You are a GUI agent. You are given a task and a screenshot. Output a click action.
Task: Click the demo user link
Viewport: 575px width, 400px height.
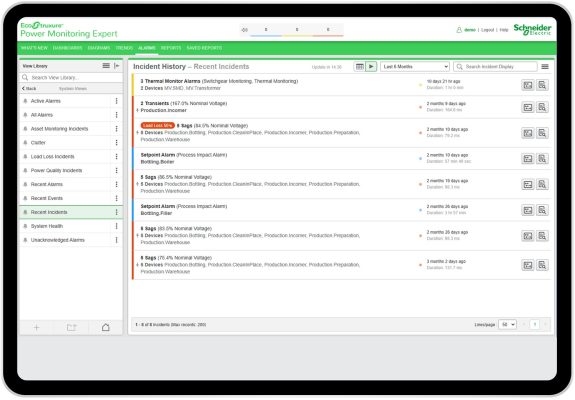[x=470, y=30]
